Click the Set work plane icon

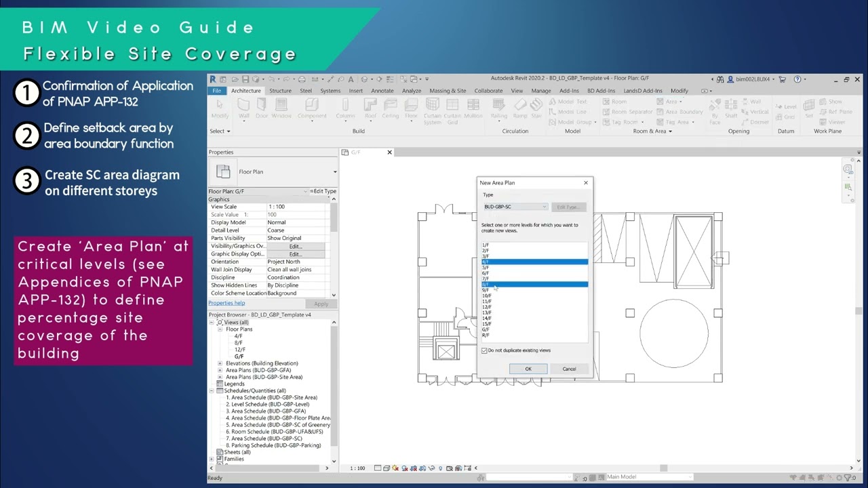pos(809,107)
